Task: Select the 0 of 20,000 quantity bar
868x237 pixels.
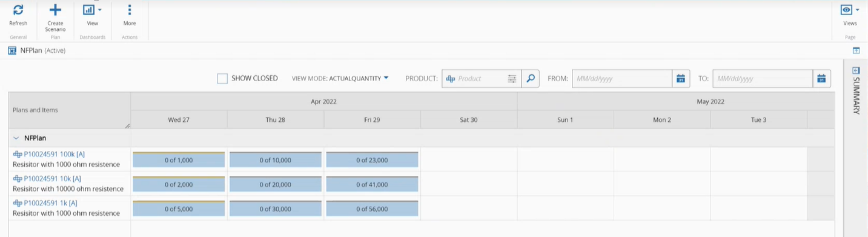Action: tap(276, 184)
